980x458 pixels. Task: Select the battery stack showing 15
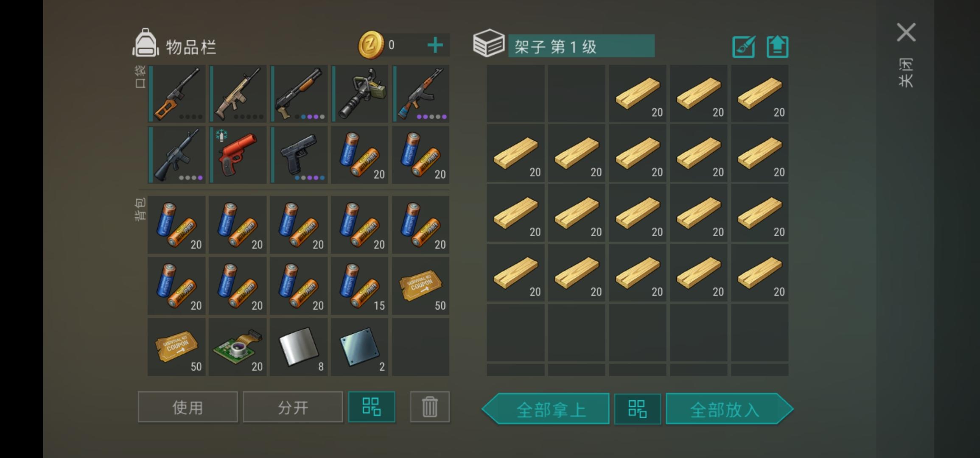tap(360, 286)
